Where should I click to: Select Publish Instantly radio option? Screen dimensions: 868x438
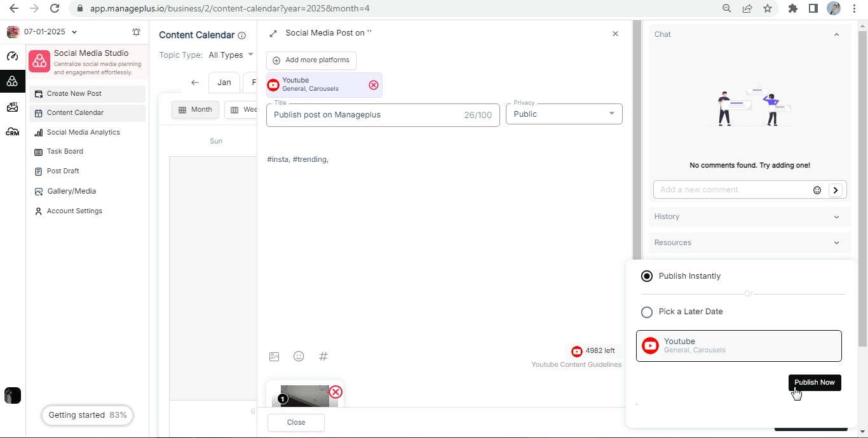(x=647, y=276)
